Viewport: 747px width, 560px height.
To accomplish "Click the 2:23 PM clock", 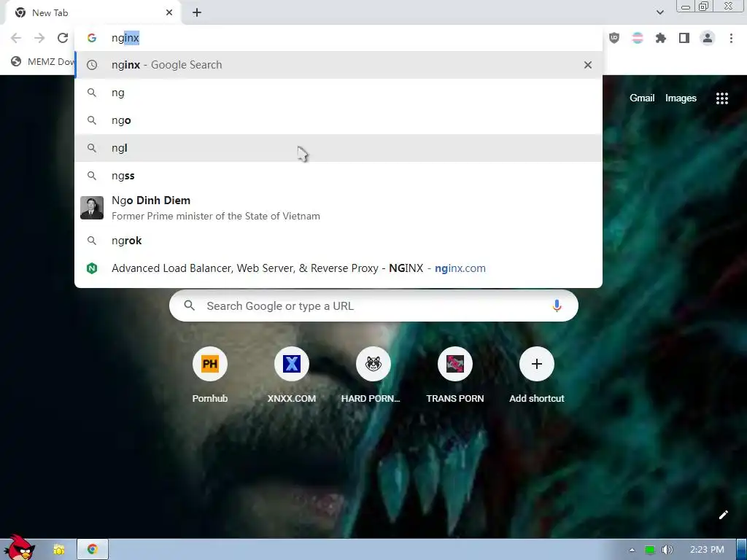I will coord(707,550).
